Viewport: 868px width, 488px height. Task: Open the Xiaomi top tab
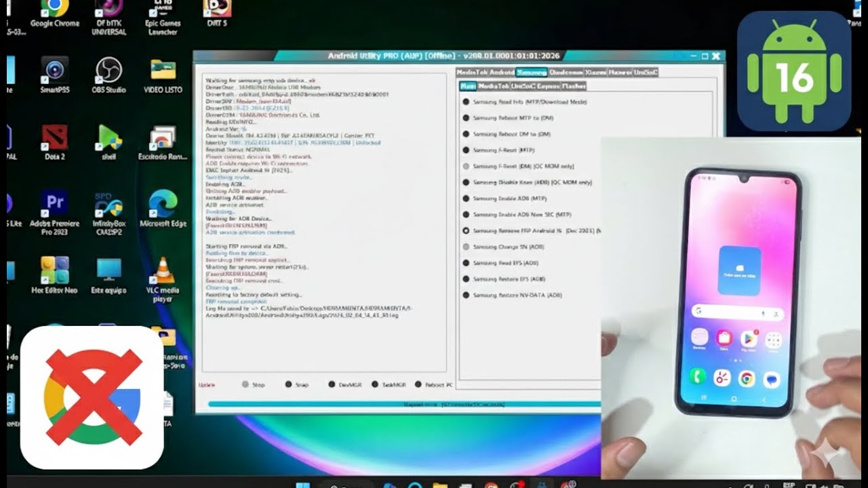(x=595, y=72)
